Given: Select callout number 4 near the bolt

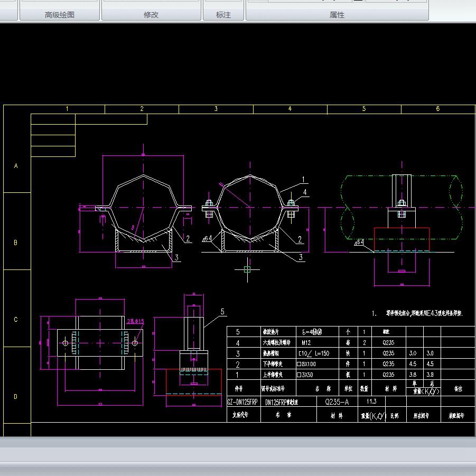Looking at the screenshot, I should tap(305, 192).
